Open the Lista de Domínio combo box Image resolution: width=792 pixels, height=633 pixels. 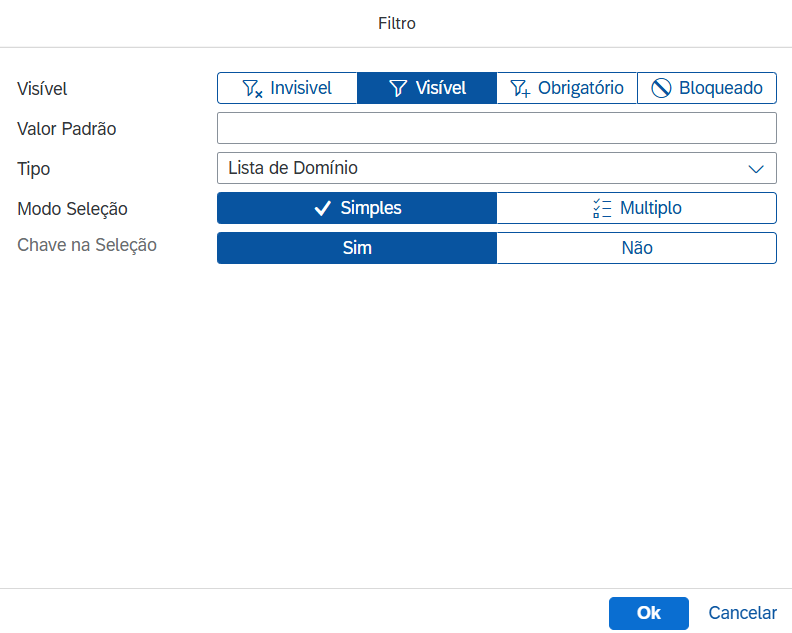[x=480, y=168]
